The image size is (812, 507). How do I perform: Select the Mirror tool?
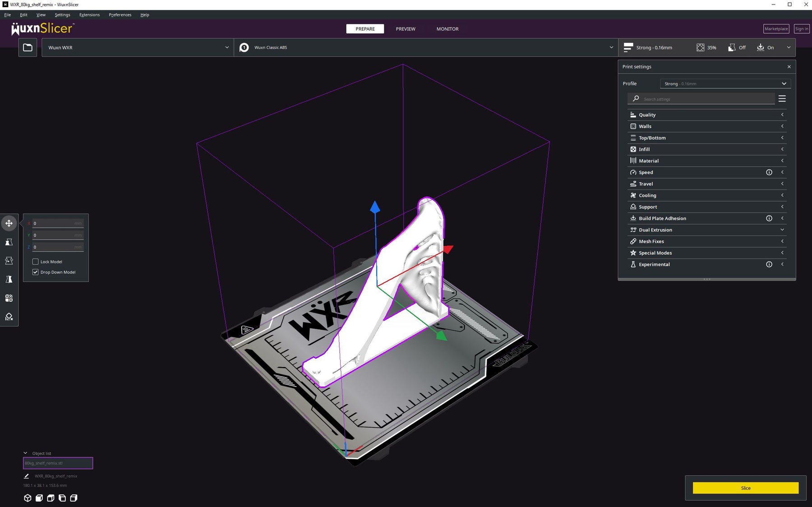(9, 280)
